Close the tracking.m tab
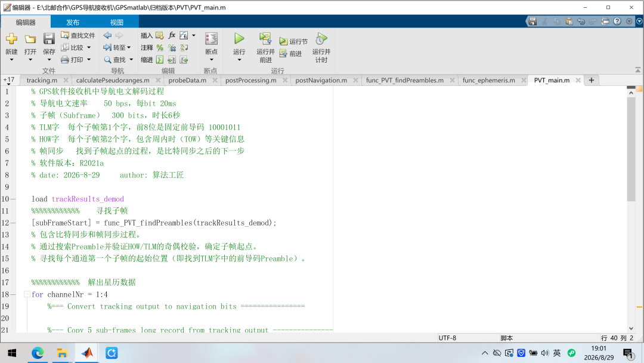The image size is (644, 363). point(66,80)
